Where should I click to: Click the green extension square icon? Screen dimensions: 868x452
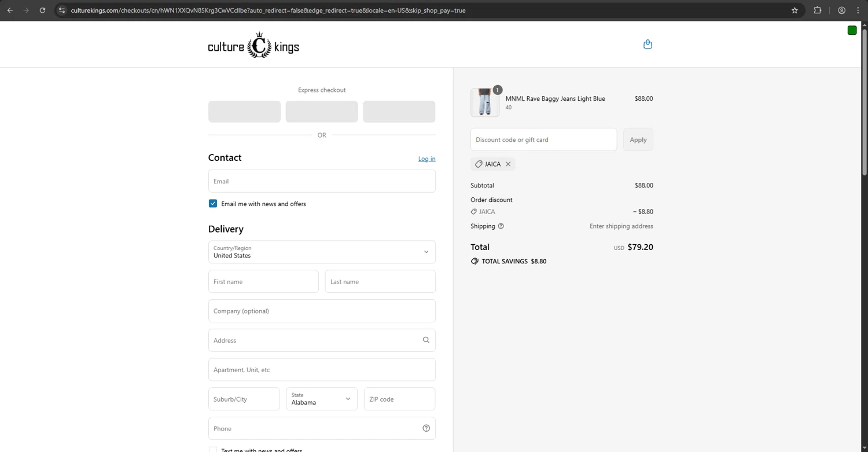[x=852, y=30]
